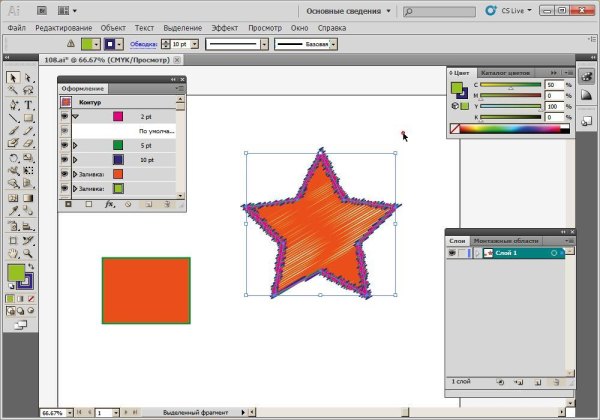Choose the Hand tool

click(13, 253)
